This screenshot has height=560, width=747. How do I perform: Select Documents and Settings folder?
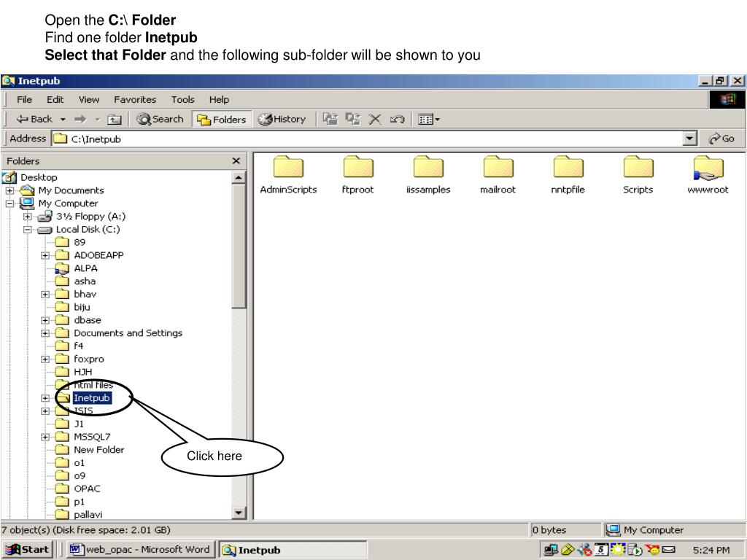pos(128,332)
